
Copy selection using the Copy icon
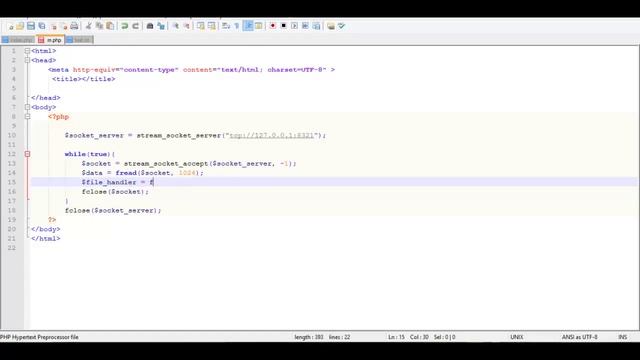click(99, 26)
